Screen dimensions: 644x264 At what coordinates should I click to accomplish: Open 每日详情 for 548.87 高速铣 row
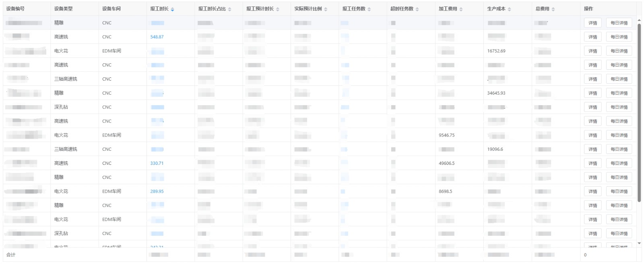619,37
